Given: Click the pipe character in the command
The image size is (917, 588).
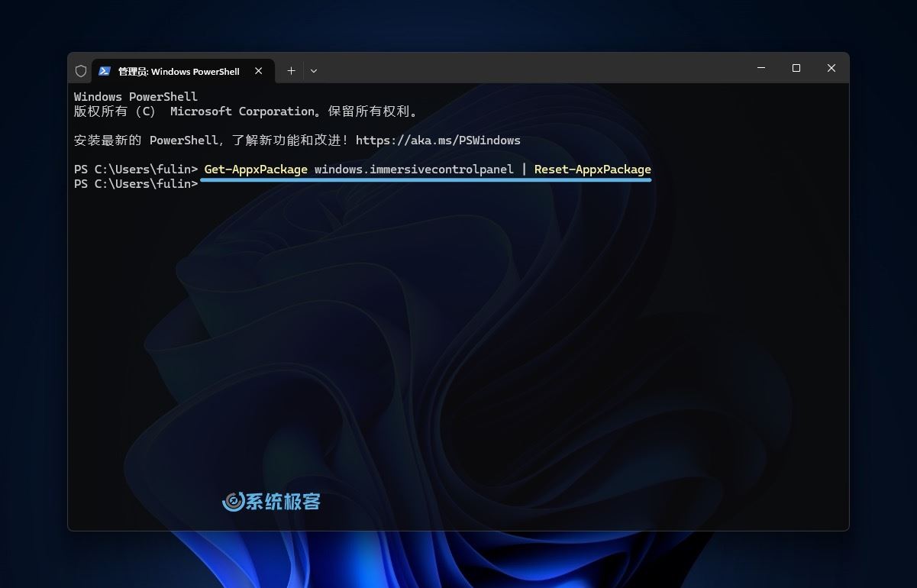Looking at the screenshot, I should (524, 170).
